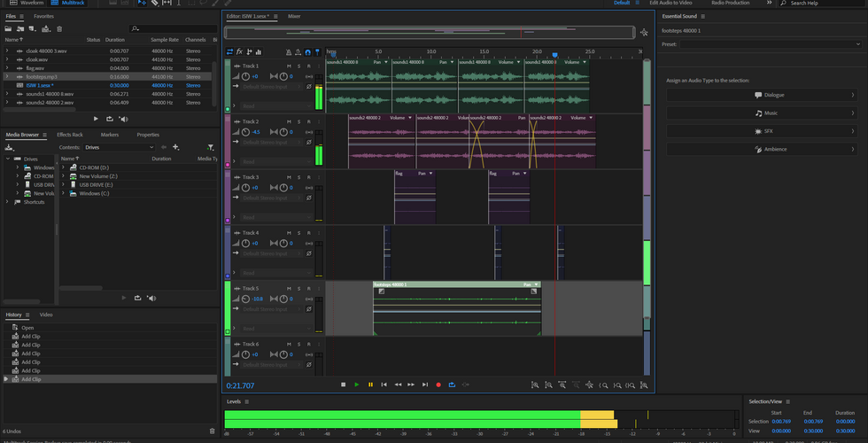The height and width of the screenshot is (443, 868).
Task: Click the EQ bars icon in editor toolbar
Action: (x=259, y=52)
